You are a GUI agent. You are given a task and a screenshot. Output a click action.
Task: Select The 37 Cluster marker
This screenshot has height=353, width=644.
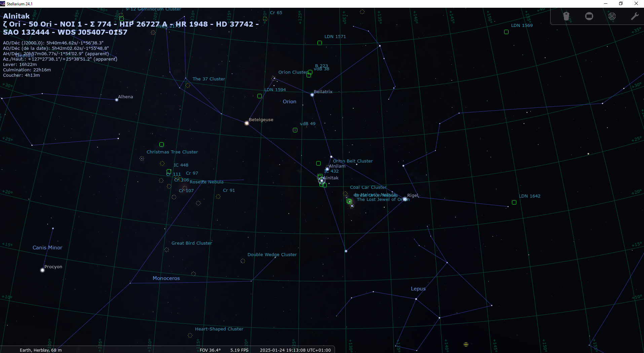click(x=188, y=85)
